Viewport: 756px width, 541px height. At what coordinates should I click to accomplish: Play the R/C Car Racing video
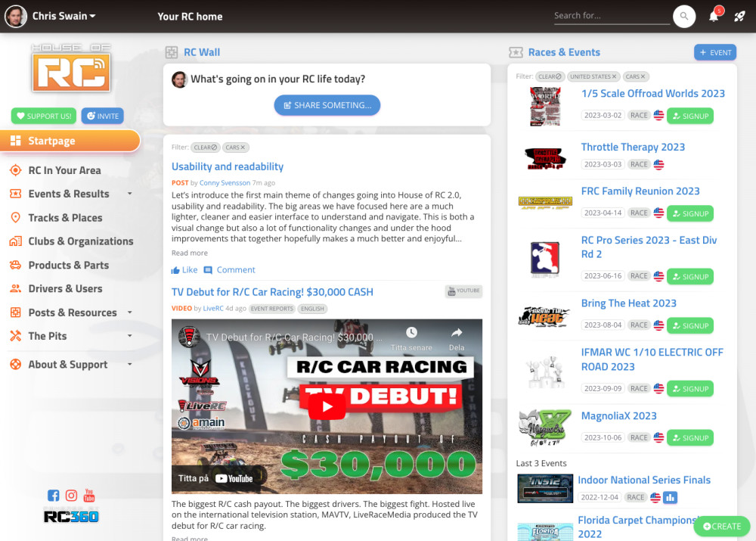click(x=327, y=406)
